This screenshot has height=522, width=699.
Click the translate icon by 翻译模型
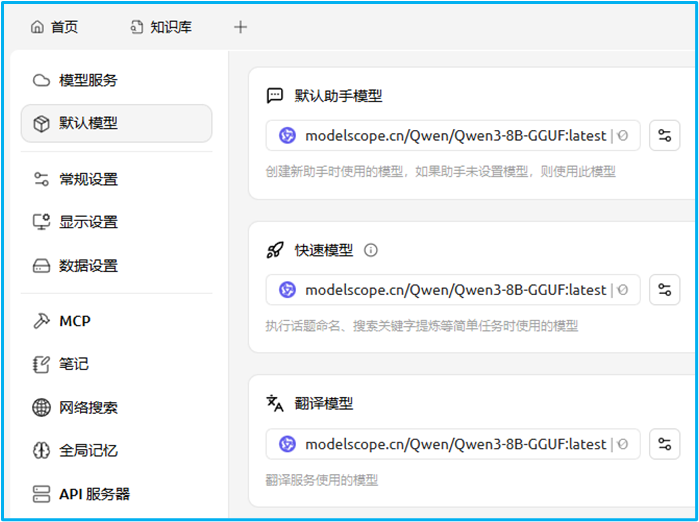coord(275,403)
